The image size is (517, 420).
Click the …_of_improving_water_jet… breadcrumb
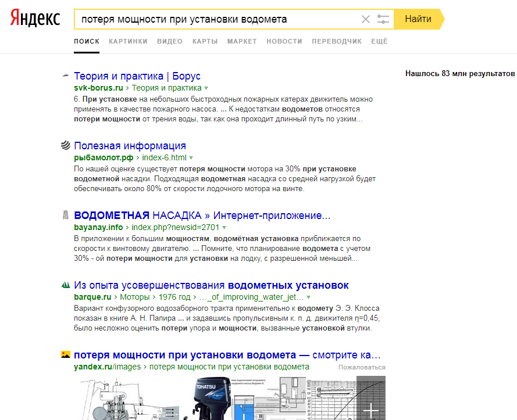(251, 297)
